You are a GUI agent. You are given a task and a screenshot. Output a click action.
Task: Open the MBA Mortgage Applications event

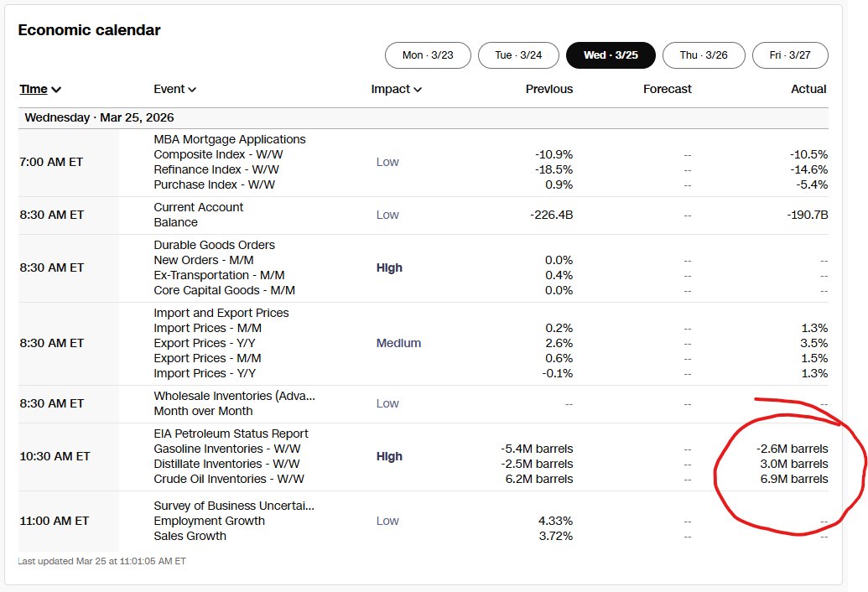click(229, 139)
